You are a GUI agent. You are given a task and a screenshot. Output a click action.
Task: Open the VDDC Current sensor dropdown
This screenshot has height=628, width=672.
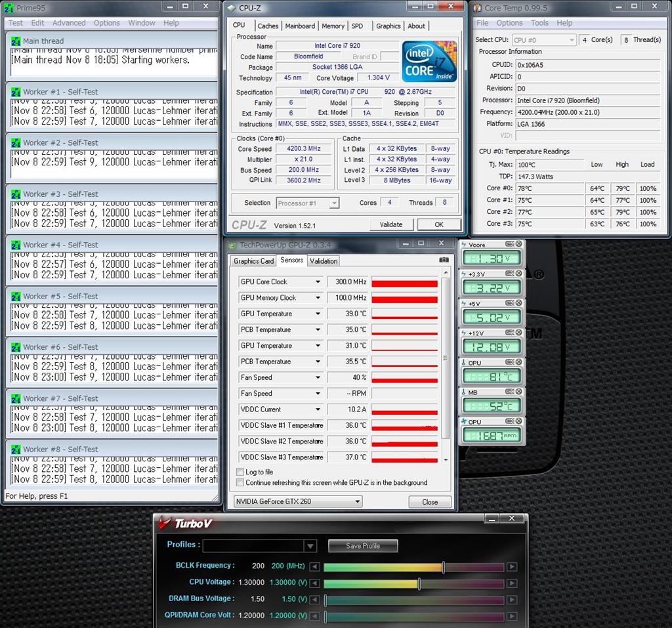[x=318, y=409]
